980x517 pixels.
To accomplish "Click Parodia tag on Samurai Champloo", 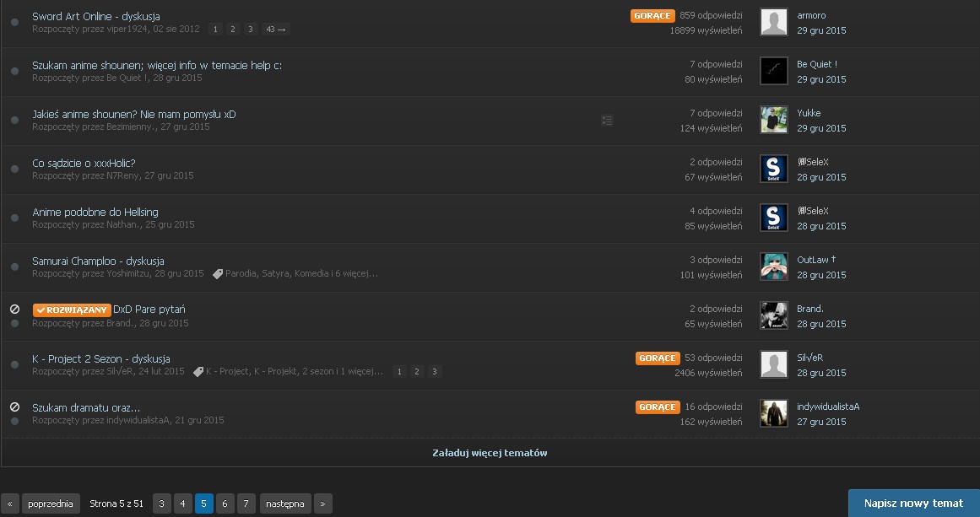I will [241, 273].
